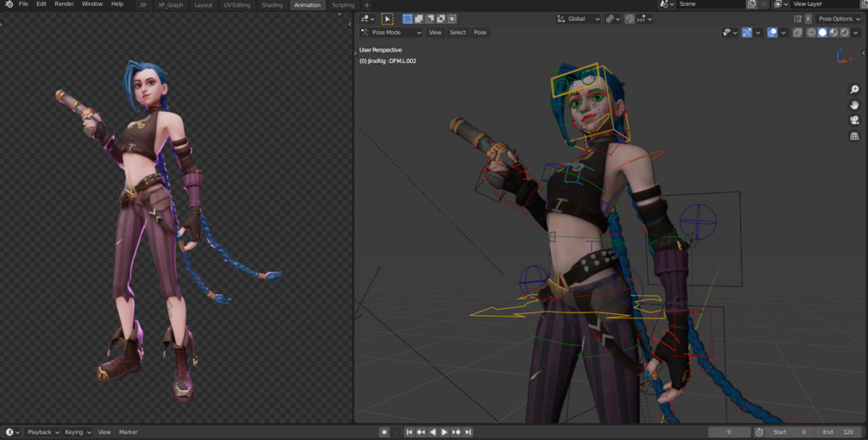The width and height of the screenshot is (868, 440).
Task: Open Global transform orientation dropdown
Action: [578, 19]
